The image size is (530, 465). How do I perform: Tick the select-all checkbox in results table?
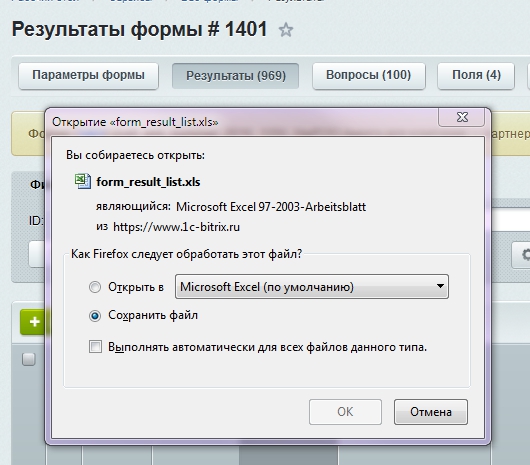coord(29,359)
